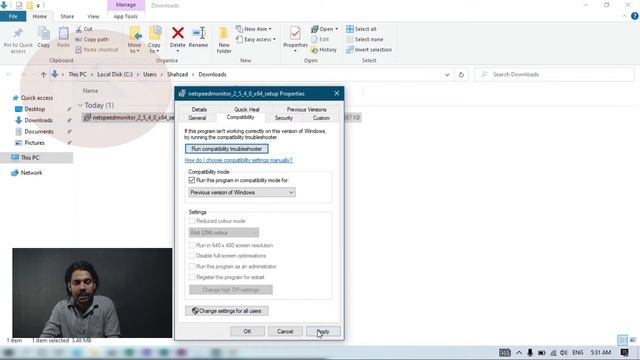640x360 pixels.
Task: Switch to the Details tab
Action: click(x=199, y=109)
